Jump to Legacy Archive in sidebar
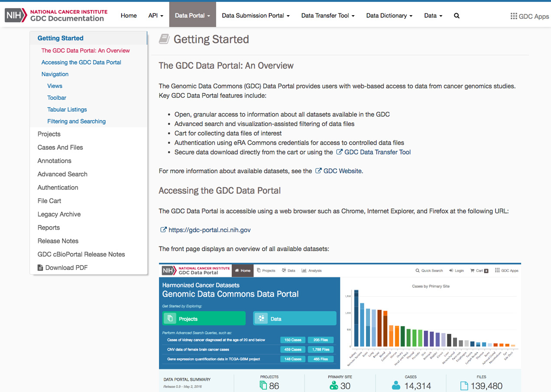Viewport: 551px width, 392px height. click(59, 214)
